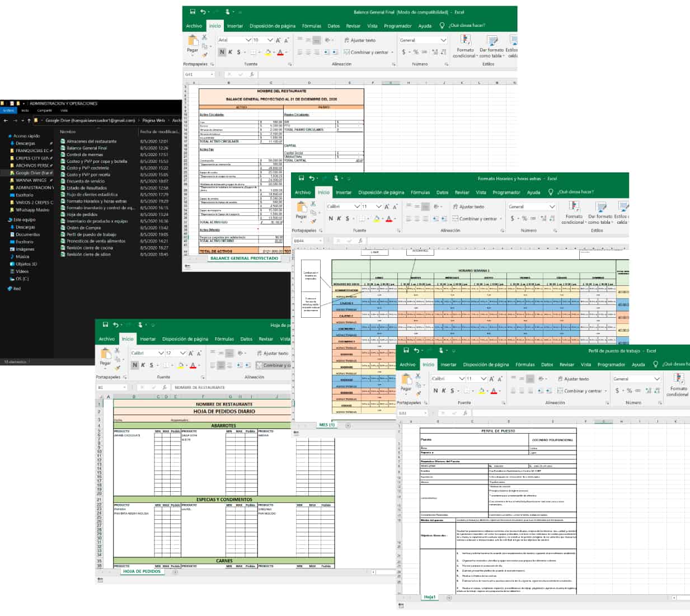690x616 pixels.
Task: Click Undo arrow in Formato Horarios Excel window
Action: point(312,178)
